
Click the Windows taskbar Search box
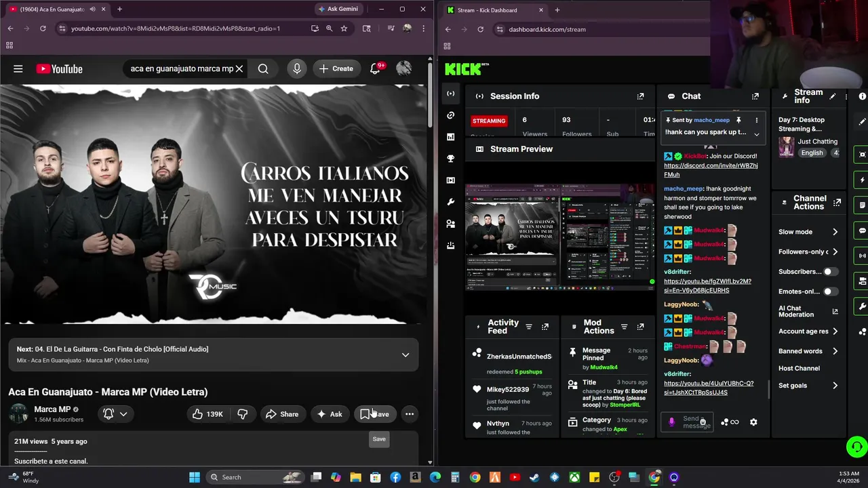[x=254, y=477]
